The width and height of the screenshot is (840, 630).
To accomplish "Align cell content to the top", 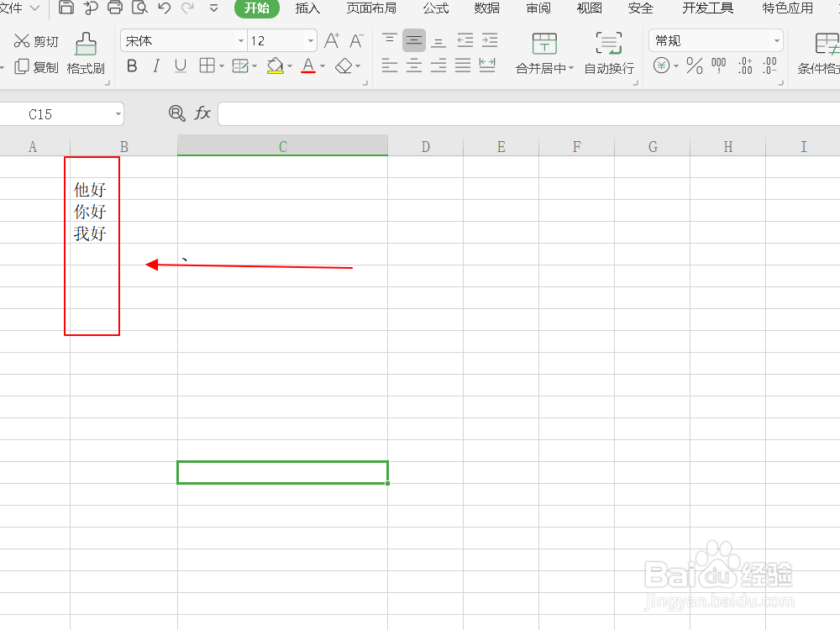I will [x=390, y=40].
